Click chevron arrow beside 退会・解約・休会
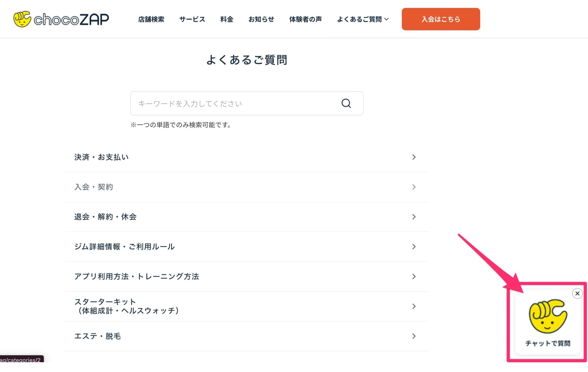Screen dimensions: 588x372 [x=414, y=217]
